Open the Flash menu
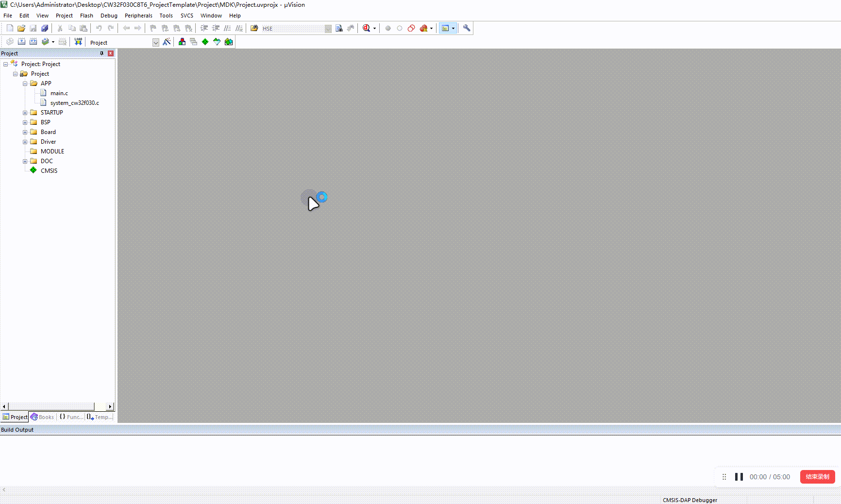 (86, 16)
